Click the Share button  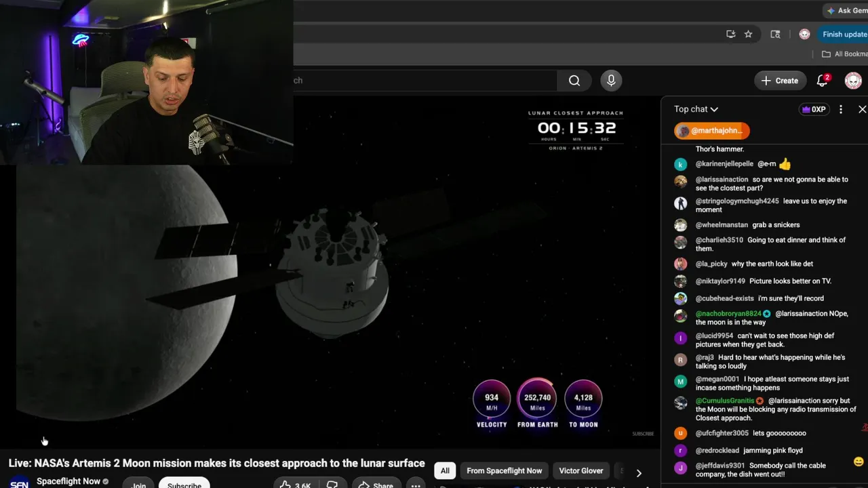pos(376,484)
